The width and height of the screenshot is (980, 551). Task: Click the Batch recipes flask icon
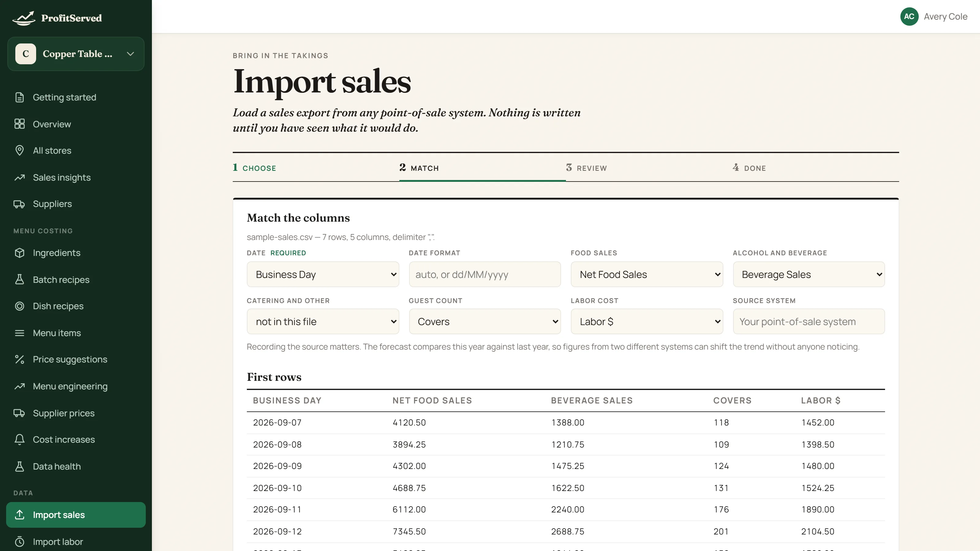coord(19,280)
